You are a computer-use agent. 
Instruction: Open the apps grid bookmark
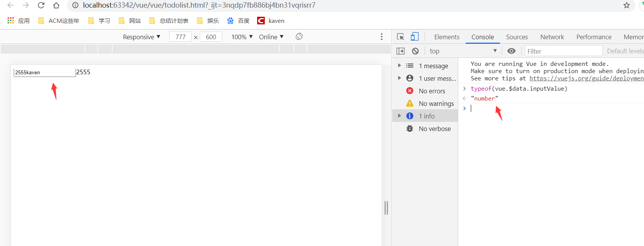18,21
